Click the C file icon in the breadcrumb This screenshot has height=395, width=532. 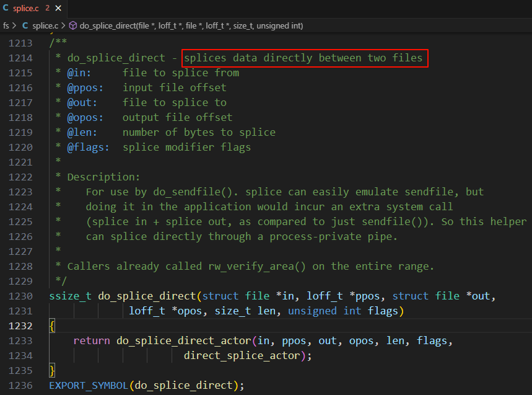[x=25, y=25]
